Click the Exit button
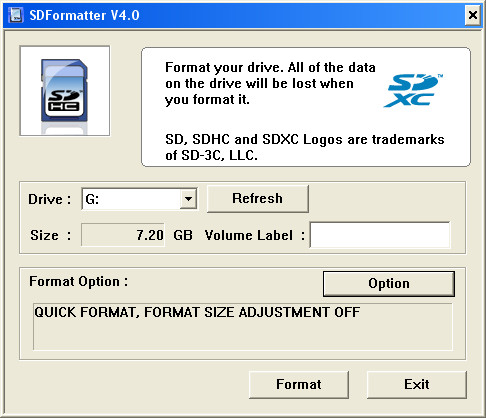This screenshot has height=418, width=486. (417, 385)
